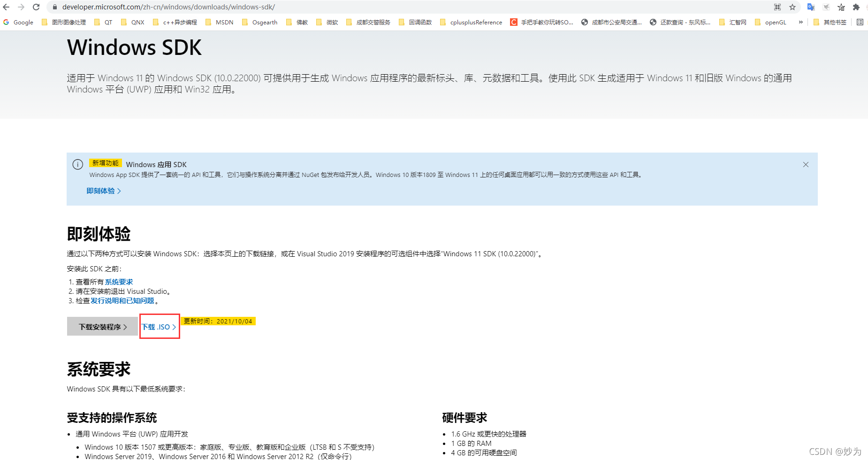The width and height of the screenshot is (868, 460).
Task: Open the 成都市公安局交通 bookmark
Action: (x=611, y=22)
